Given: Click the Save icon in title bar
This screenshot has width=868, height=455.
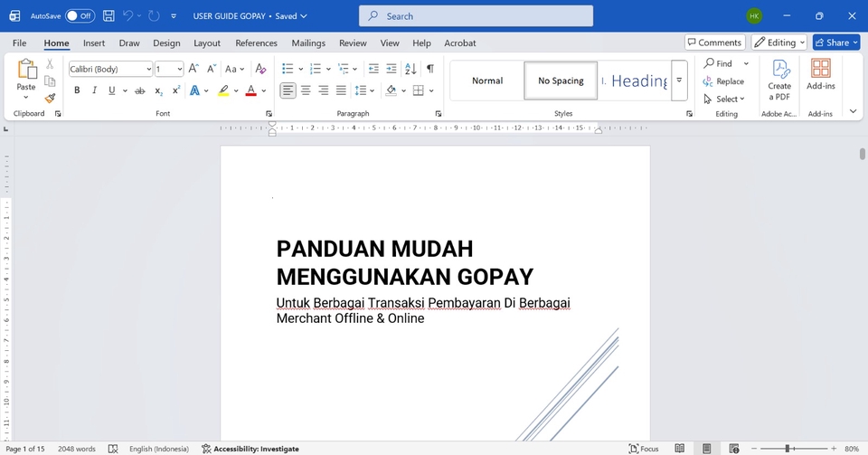Looking at the screenshot, I should (x=108, y=16).
